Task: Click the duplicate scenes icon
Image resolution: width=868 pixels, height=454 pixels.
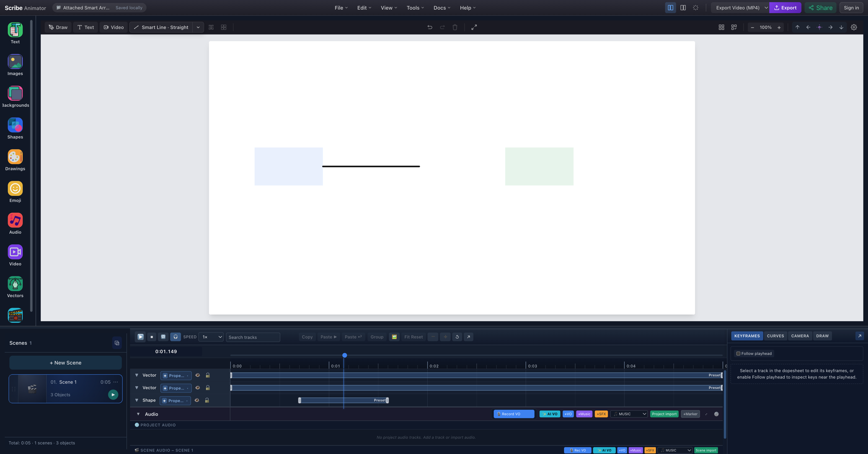Action: tap(117, 343)
